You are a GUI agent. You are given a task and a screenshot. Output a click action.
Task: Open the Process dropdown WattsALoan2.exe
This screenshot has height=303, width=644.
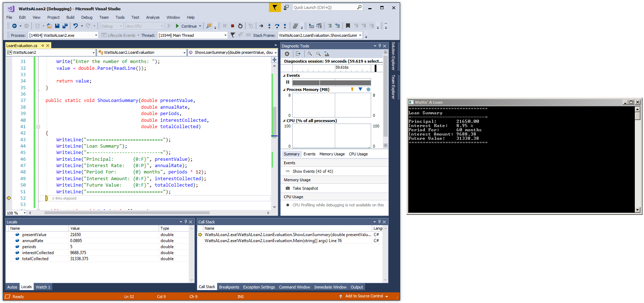coord(96,35)
